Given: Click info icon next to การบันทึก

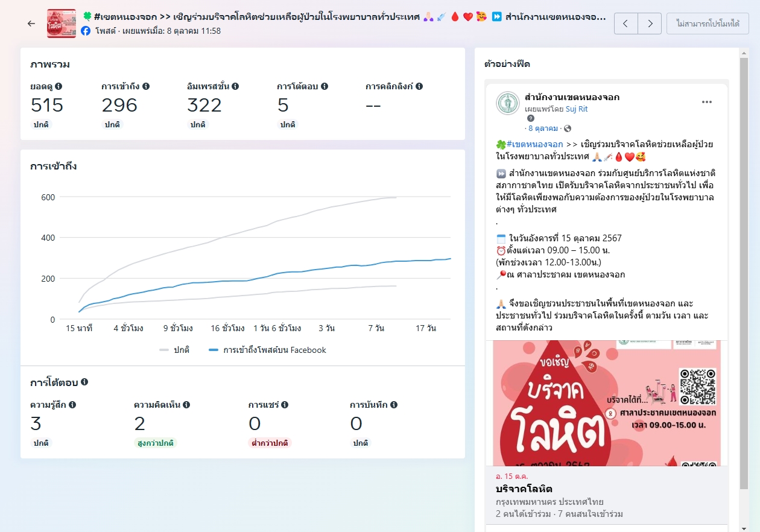Looking at the screenshot, I should 394,405.
